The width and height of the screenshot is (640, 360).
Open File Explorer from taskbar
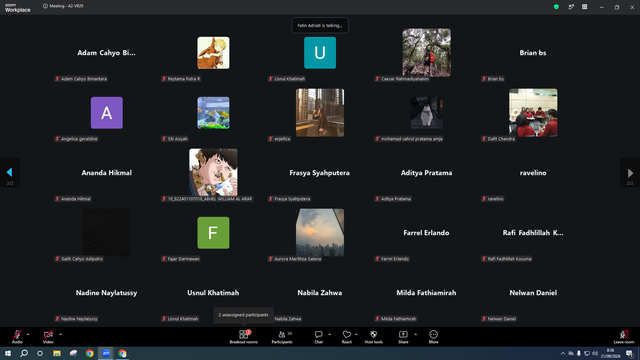(x=57, y=353)
